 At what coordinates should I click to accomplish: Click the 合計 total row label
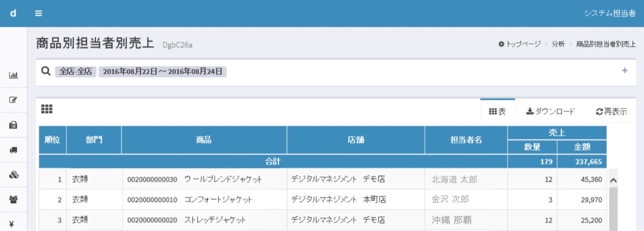click(273, 161)
